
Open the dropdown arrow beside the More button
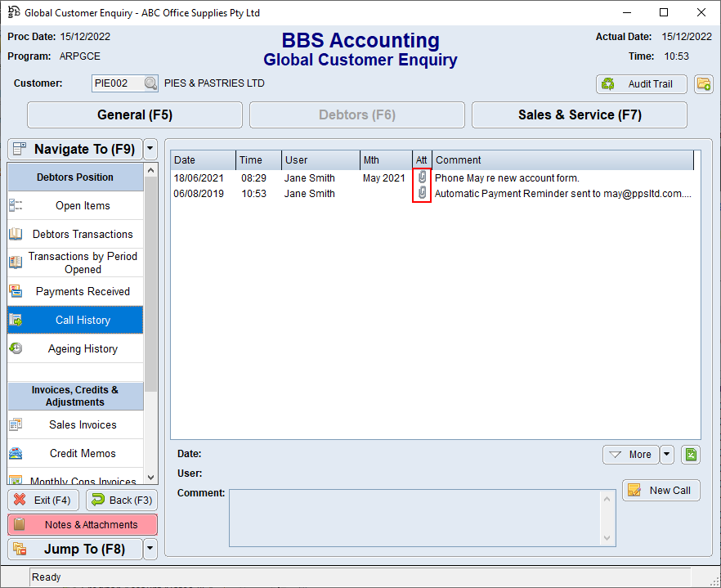coord(666,454)
